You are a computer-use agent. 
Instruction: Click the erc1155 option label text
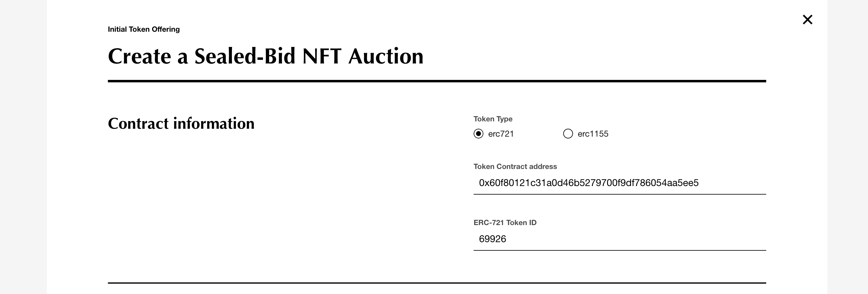click(593, 134)
